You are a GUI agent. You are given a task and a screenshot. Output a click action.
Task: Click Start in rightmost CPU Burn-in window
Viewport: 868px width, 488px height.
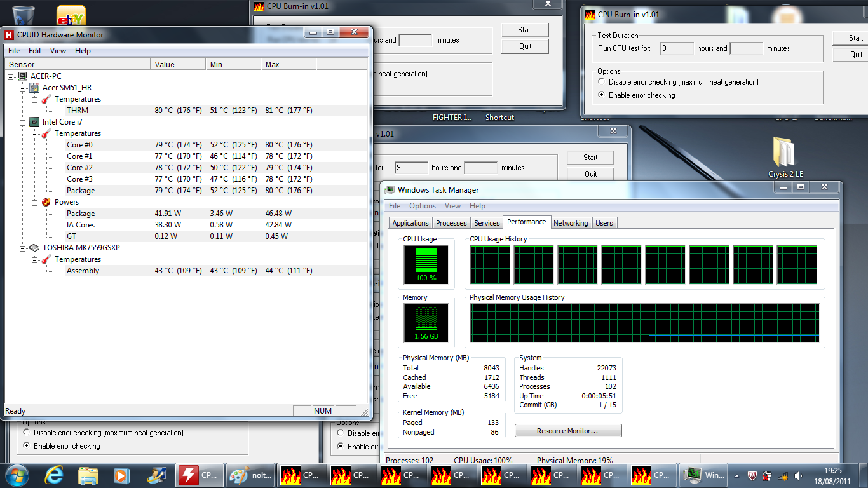(850, 38)
